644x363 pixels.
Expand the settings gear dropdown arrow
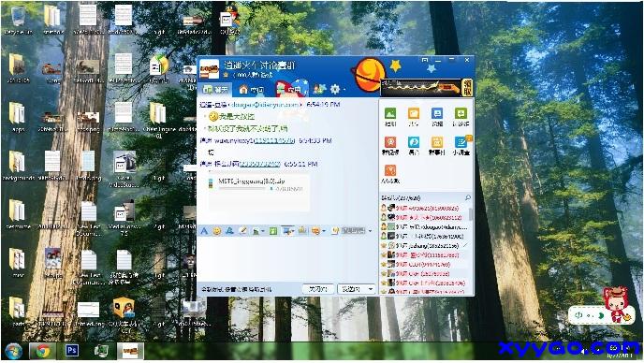coord(344,90)
